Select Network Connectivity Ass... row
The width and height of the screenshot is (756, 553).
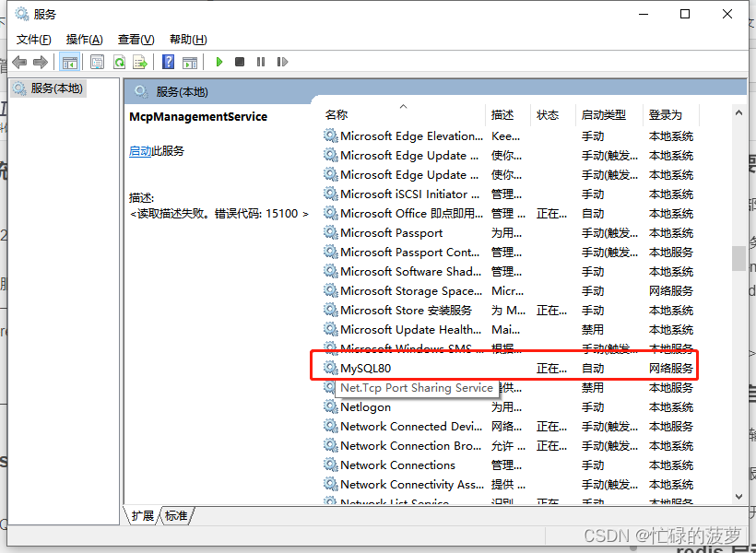[509, 484]
